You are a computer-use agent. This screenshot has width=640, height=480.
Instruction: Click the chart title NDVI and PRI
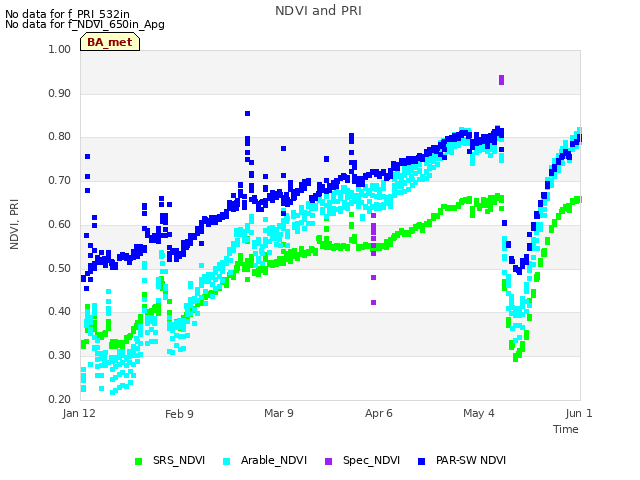point(318,11)
